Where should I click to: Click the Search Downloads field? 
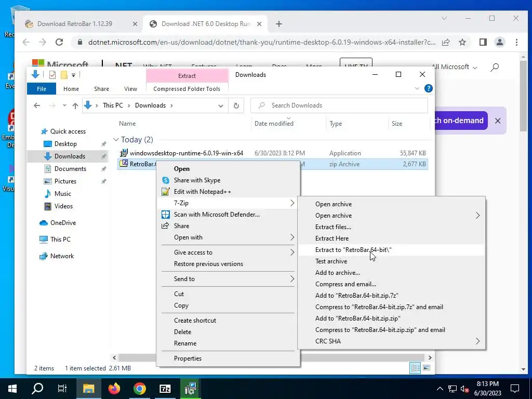coord(339,105)
